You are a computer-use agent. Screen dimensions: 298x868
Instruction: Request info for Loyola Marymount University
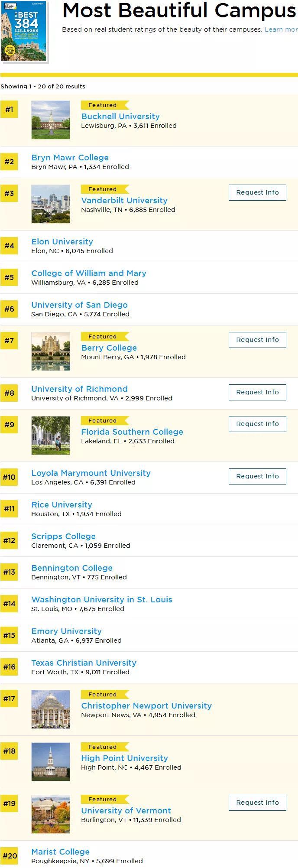click(257, 476)
